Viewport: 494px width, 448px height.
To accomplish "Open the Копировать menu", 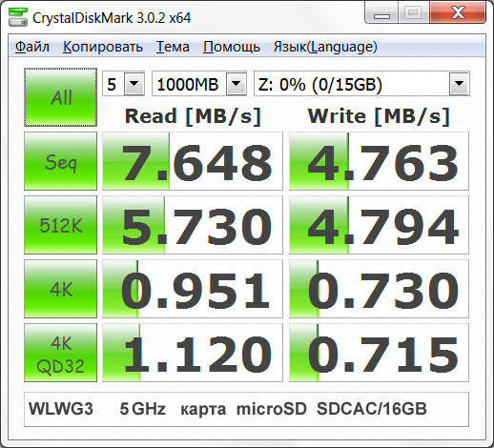I will 103,47.
